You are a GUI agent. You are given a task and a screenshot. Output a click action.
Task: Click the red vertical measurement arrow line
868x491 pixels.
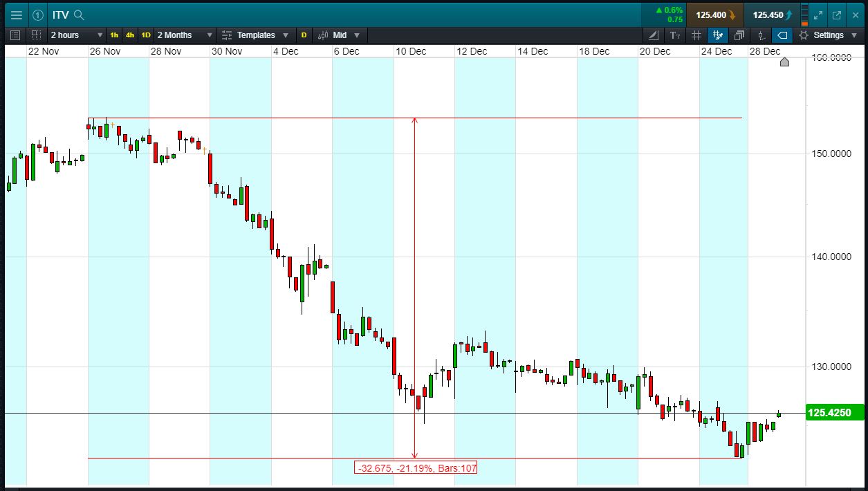click(414, 288)
